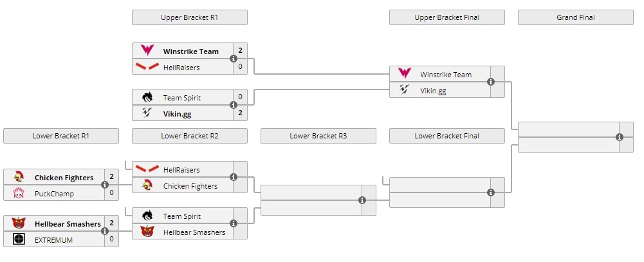The image size is (644, 262).
Task: Click Team Spirit logo in Upper Bracket R1
Action: coord(147,97)
